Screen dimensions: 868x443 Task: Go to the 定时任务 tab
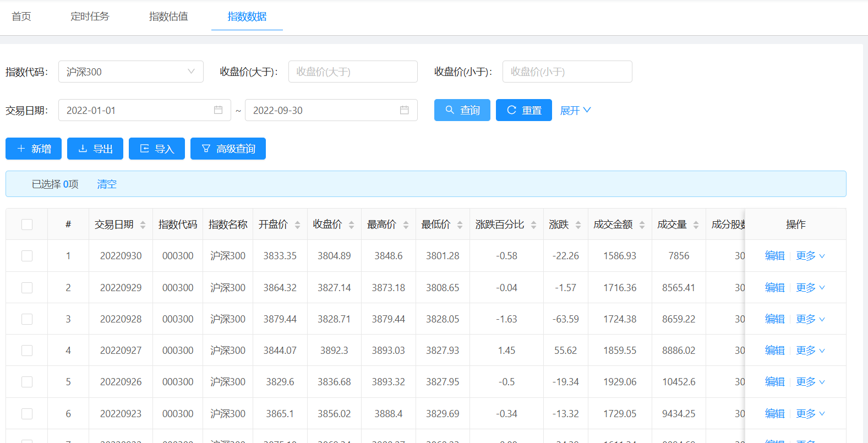coord(90,17)
